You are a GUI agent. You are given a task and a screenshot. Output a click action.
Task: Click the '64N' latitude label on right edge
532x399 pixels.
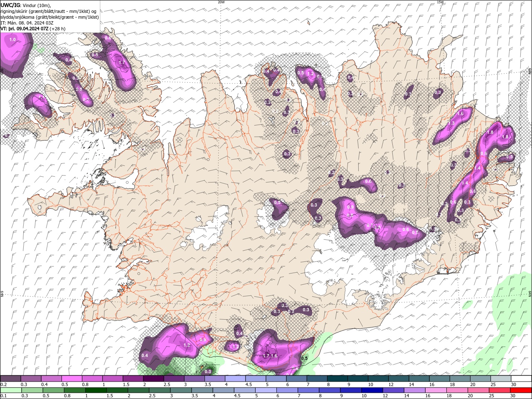click(530, 293)
